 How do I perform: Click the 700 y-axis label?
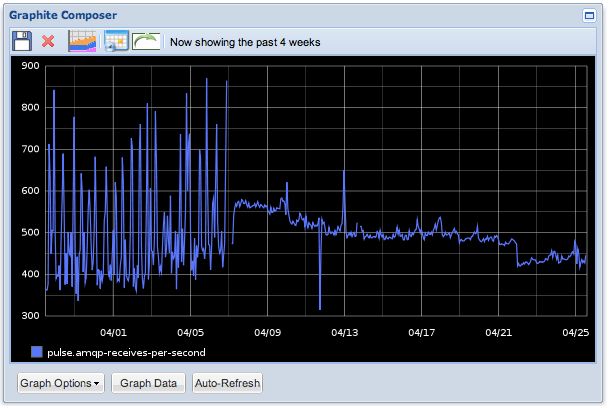[x=30, y=149]
